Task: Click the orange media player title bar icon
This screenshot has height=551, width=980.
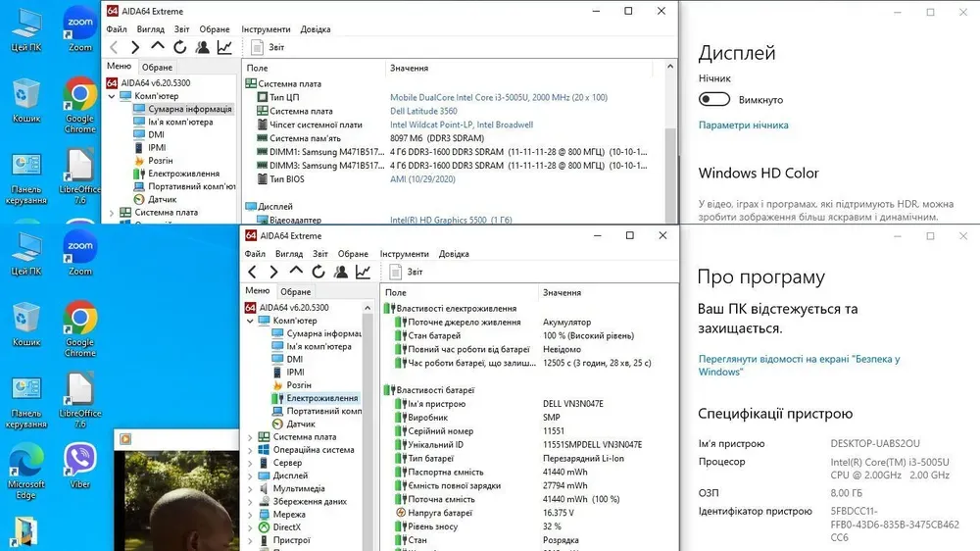Action: coord(125,438)
